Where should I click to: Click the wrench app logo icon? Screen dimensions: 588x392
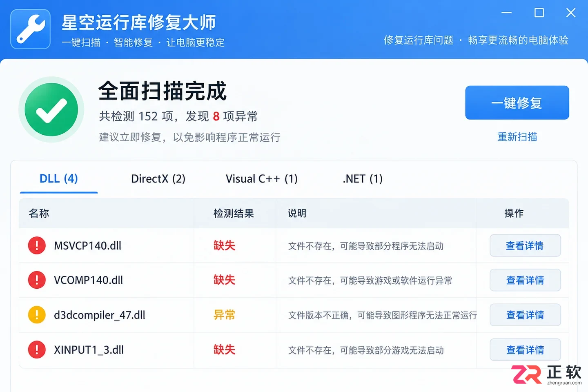pos(31,29)
